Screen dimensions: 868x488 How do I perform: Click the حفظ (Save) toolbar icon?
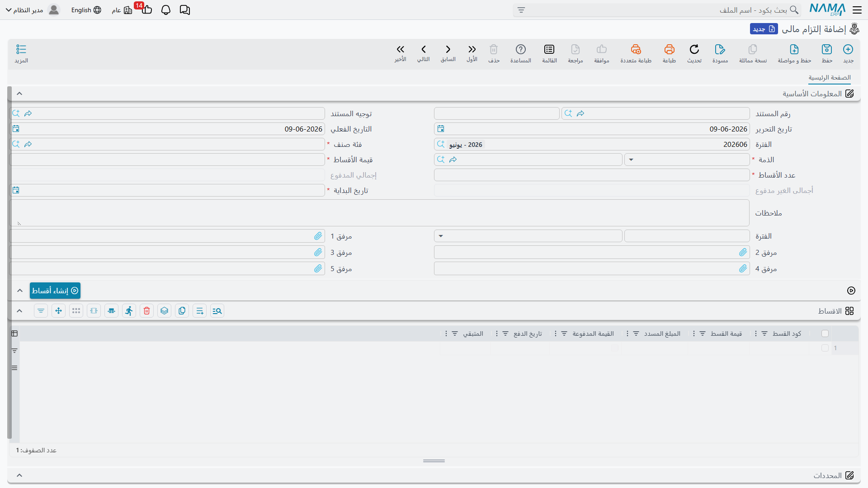[827, 53]
